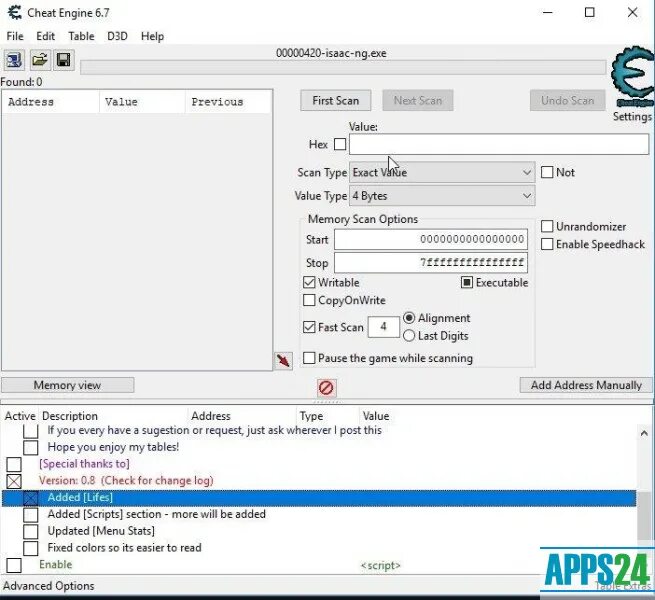655x600 pixels.
Task: Select the 'Added [Lifes]' row text
Action: pyautogui.click(x=80, y=498)
